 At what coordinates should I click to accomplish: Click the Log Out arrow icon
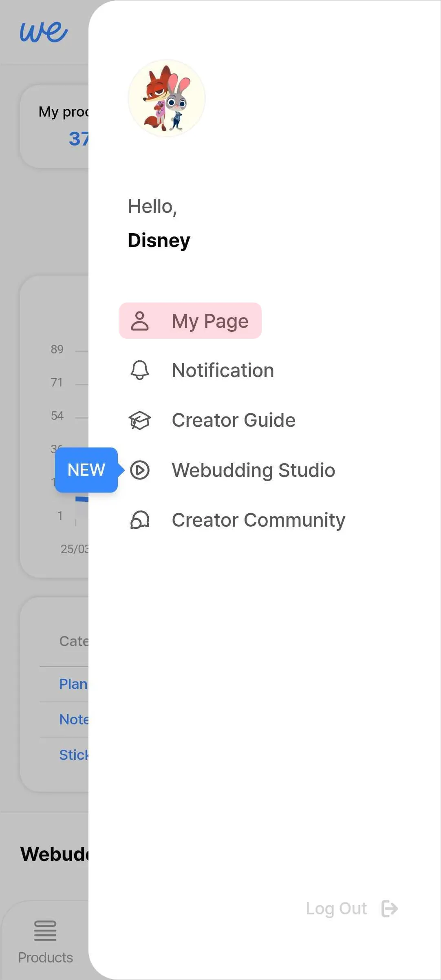pos(389,909)
